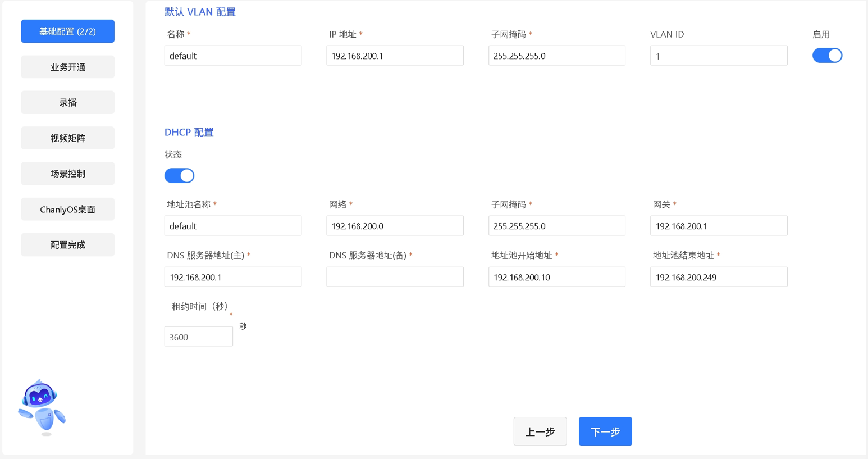Screen dimensions: 868x459
Task: Click the VLAN ID input field
Action: (718, 56)
